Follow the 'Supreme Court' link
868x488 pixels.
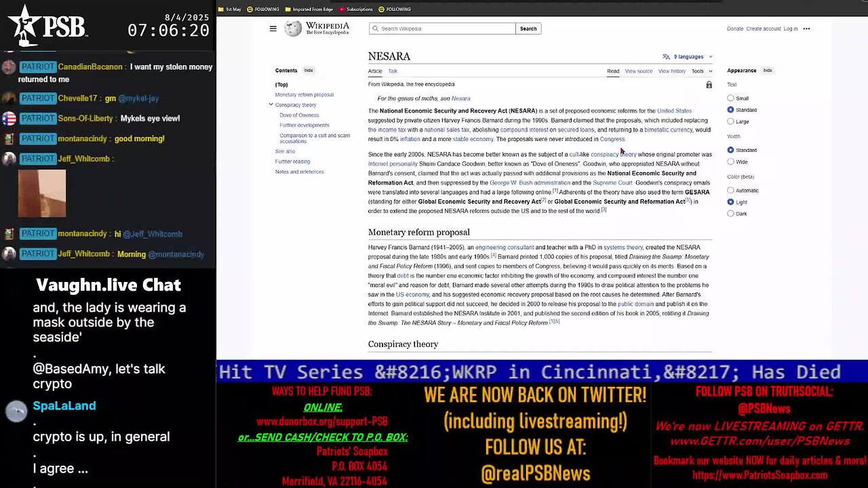[612, 183]
